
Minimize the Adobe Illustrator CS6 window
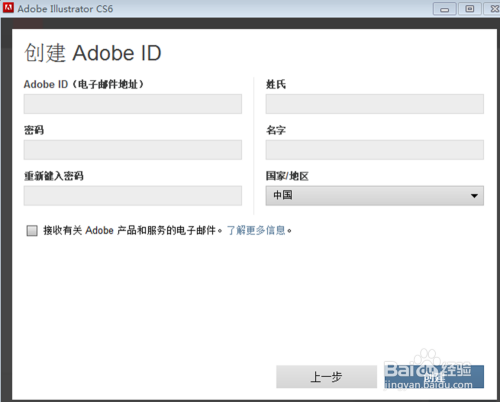[444, 9]
